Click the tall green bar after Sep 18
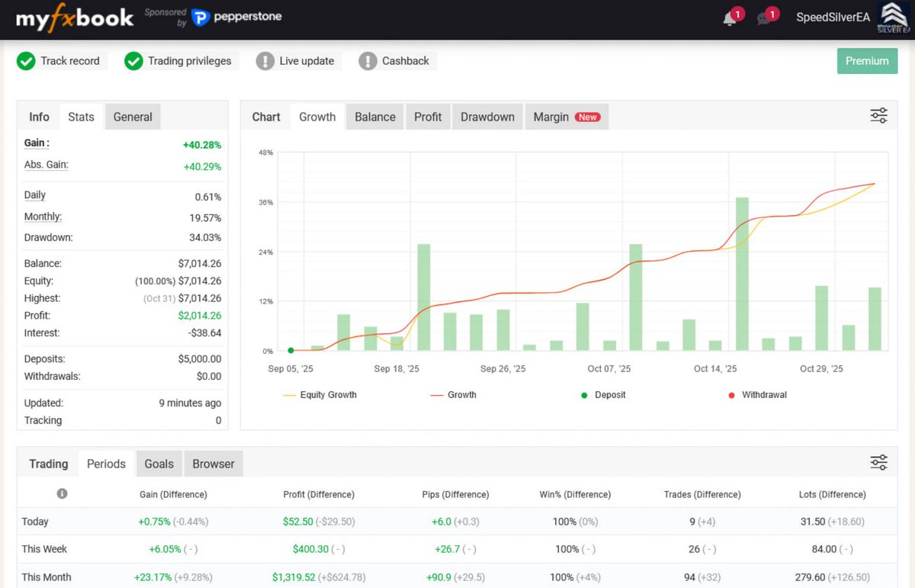 424,297
